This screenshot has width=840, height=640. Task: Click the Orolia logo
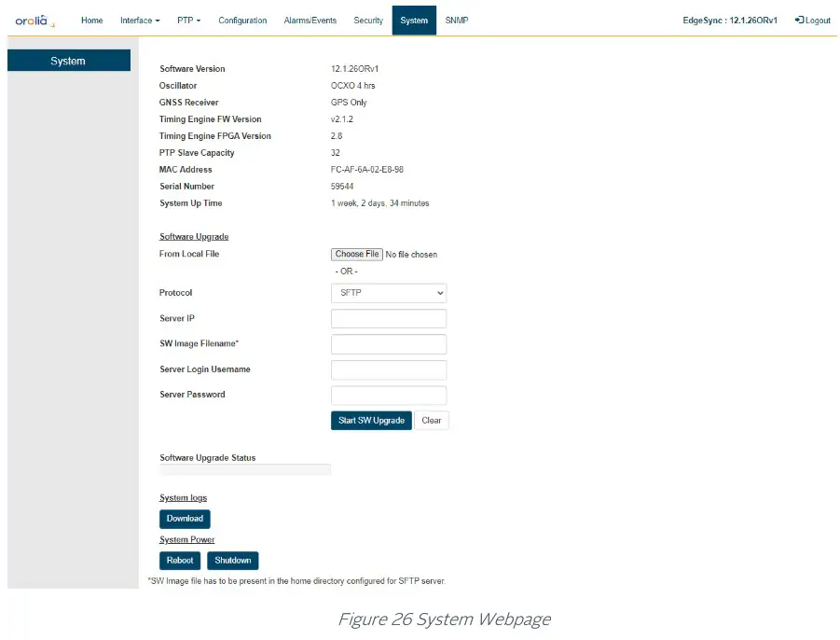34,21
